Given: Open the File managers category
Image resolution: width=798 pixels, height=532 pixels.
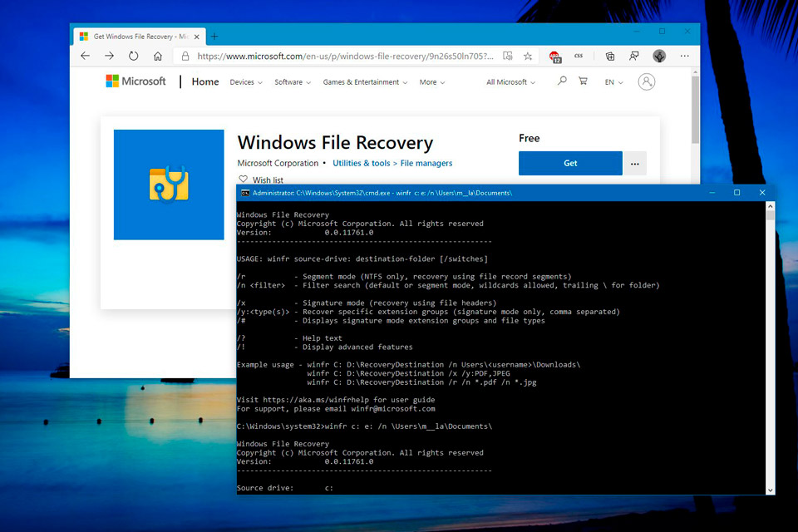Looking at the screenshot, I should tap(426, 163).
